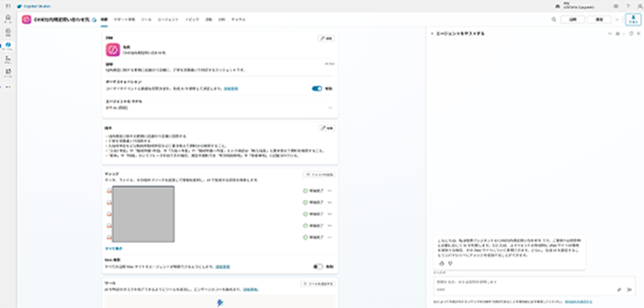Toggle the orchestration switch off

[317, 88]
